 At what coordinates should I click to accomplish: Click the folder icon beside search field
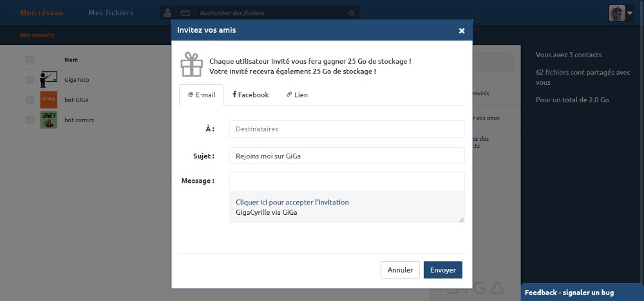click(x=185, y=13)
